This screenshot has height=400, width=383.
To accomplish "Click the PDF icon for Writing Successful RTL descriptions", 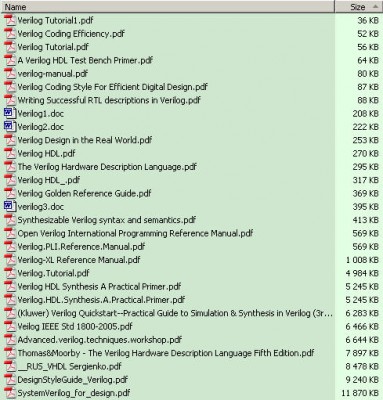I will [x=10, y=100].
